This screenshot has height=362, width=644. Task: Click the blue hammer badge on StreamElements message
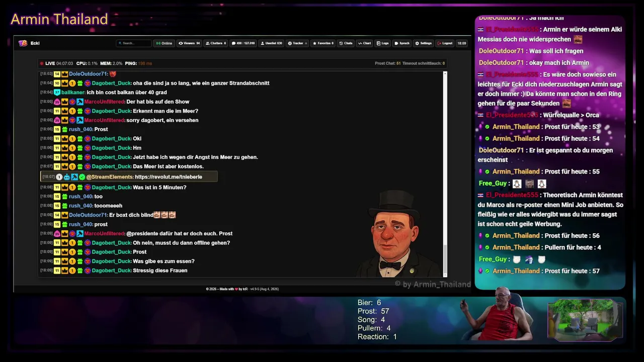(74, 177)
